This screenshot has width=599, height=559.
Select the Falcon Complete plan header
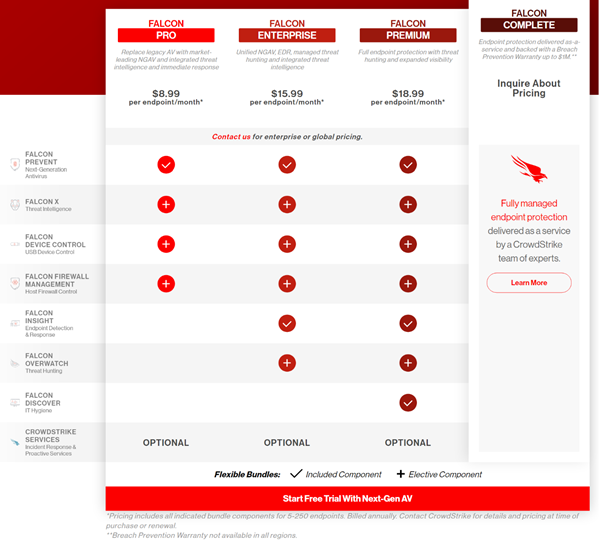point(529,20)
